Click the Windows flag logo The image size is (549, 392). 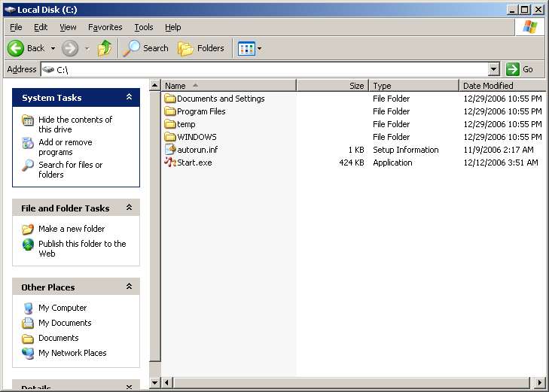(x=529, y=27)
